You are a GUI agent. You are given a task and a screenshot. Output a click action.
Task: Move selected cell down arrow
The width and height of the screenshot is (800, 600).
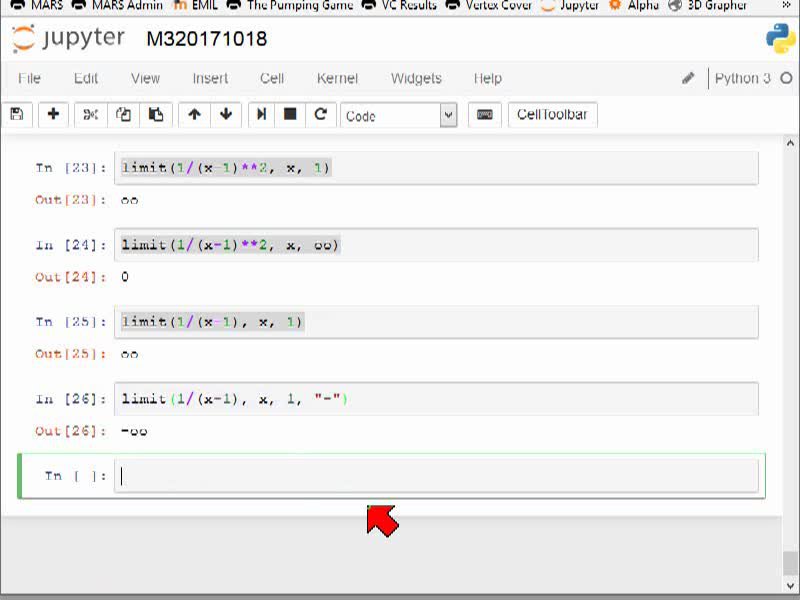click(x=226, y=114)
